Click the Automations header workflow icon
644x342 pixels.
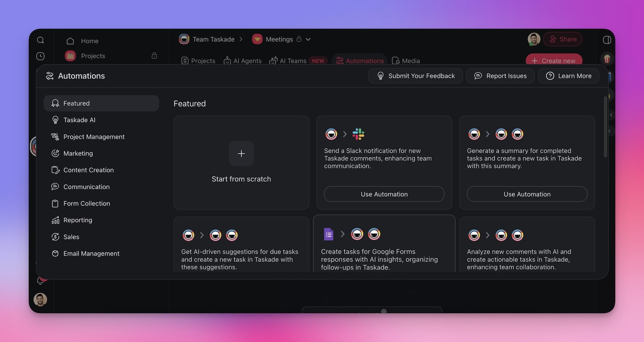click(50, 76)
